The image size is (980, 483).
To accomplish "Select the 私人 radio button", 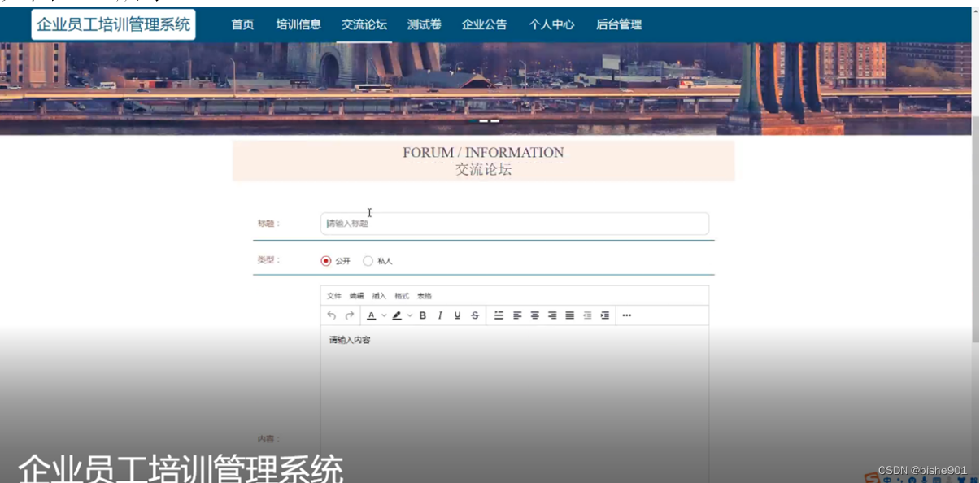I will tap(368, 261).
